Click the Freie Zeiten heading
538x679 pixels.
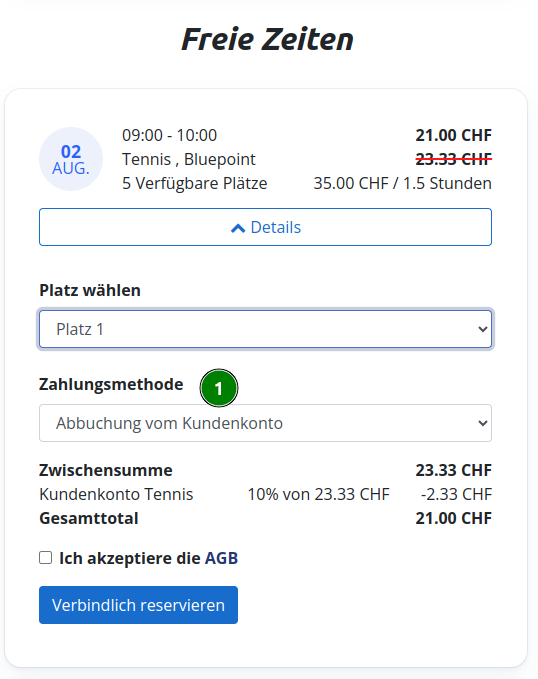(267, 39)
